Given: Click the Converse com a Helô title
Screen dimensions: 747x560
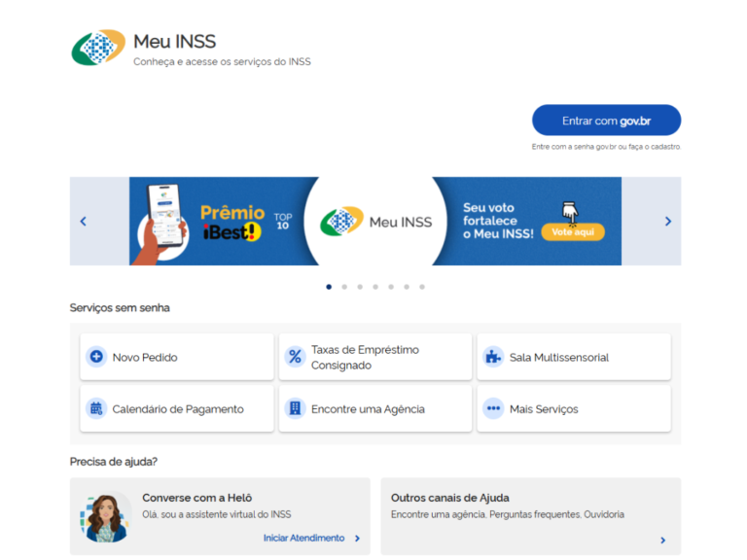Looking at the screenshot, I should (197, 498).
